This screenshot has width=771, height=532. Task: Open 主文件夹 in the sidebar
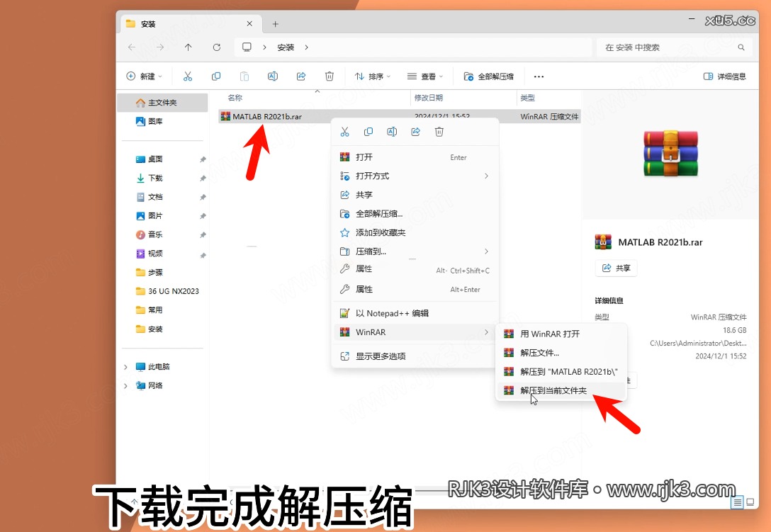pos(163,102)
